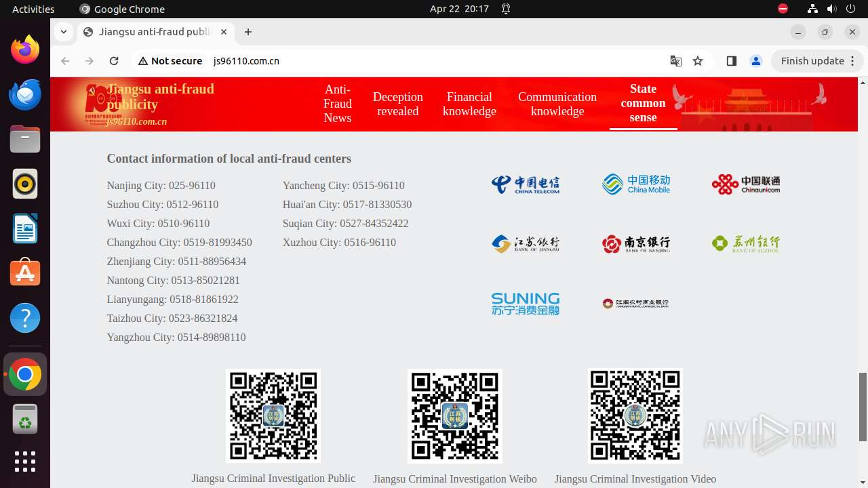Expand the tab search dropdown arrow
Viewport: 868px width, 488px height.
tap(63, 32)
